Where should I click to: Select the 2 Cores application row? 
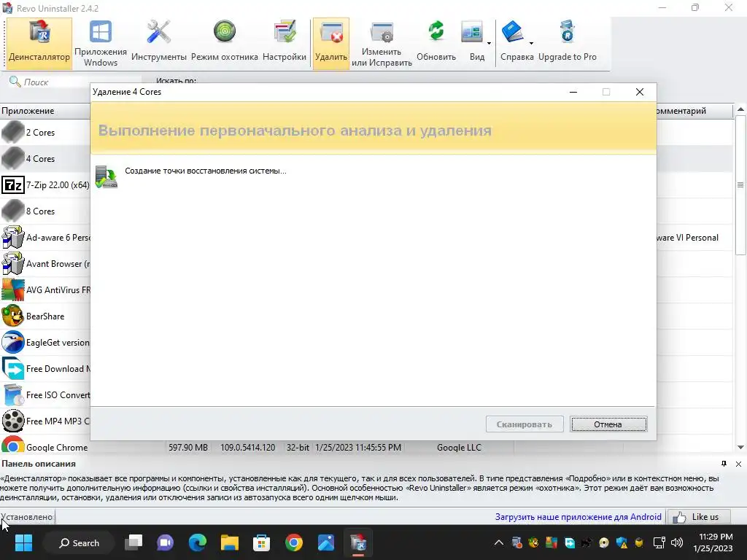point(45,133)
